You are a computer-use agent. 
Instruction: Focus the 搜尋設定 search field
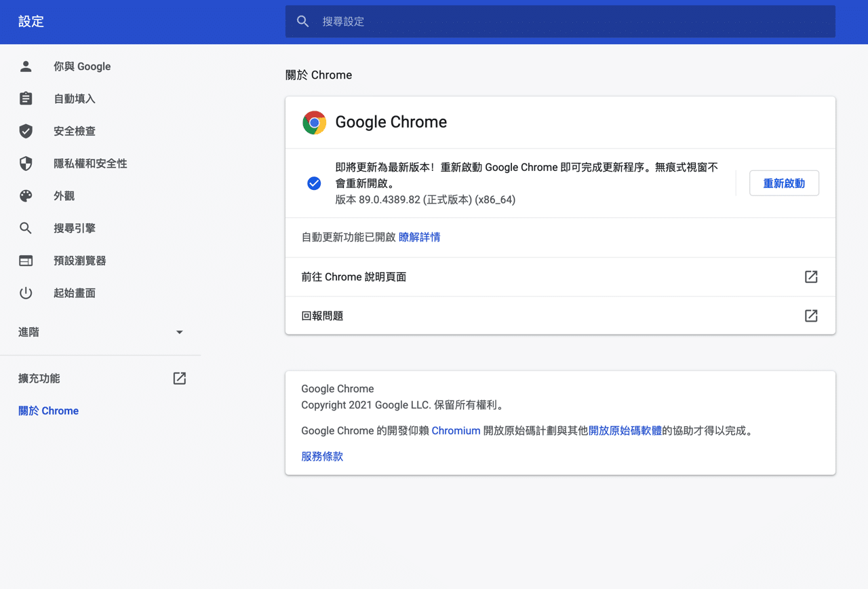pyautogui.click(x=560, y=22)
